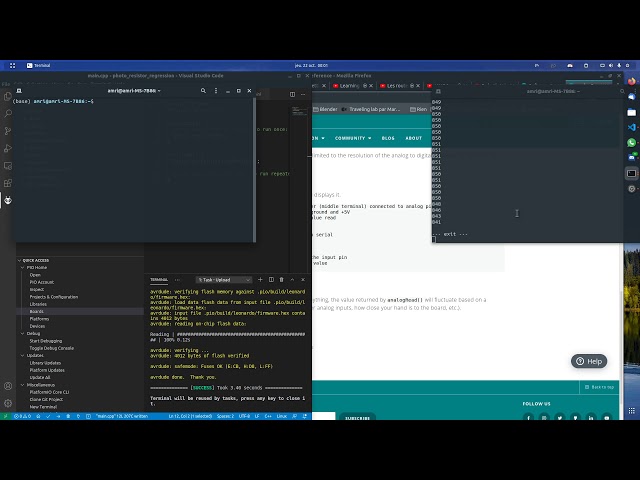The width and height of the screenshot is (640, 480).
Task: Click PlatformIO Upload arrow in status bar
Action: 58,416
